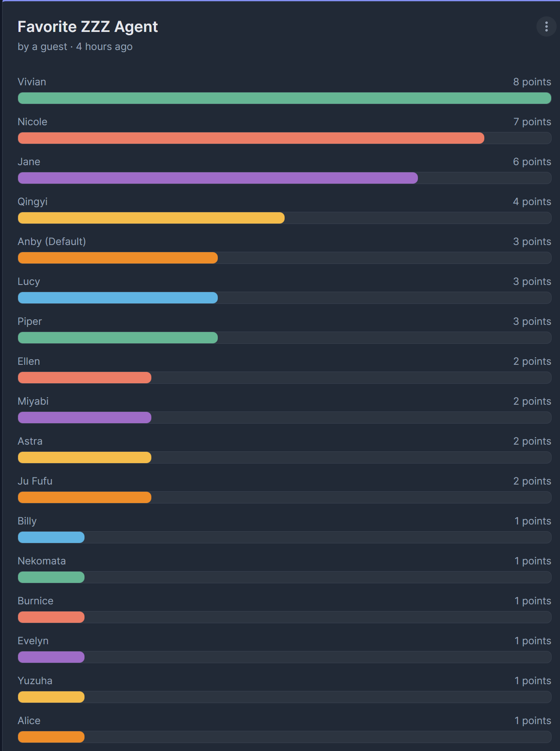This screenshot has height=751, width=560.
Task: Select the Astra option label
Action: tap(30, 441)
